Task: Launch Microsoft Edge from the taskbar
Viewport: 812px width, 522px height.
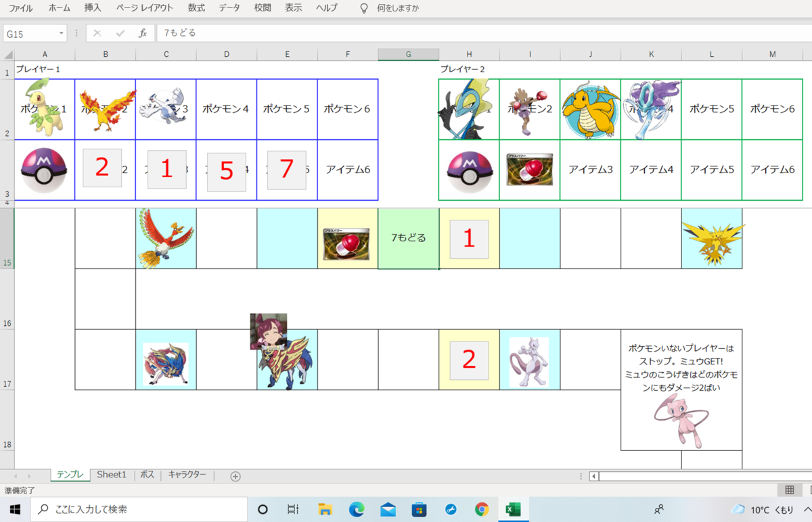Action: [357, 509]
